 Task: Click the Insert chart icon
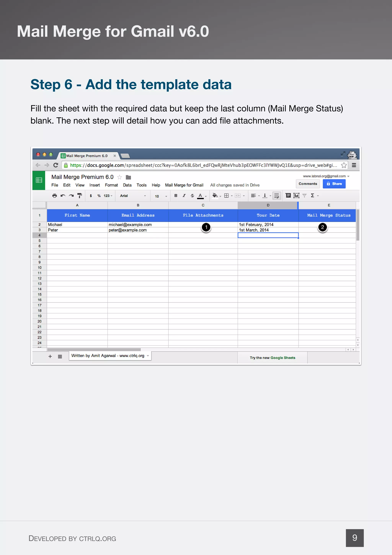(296, 195)
